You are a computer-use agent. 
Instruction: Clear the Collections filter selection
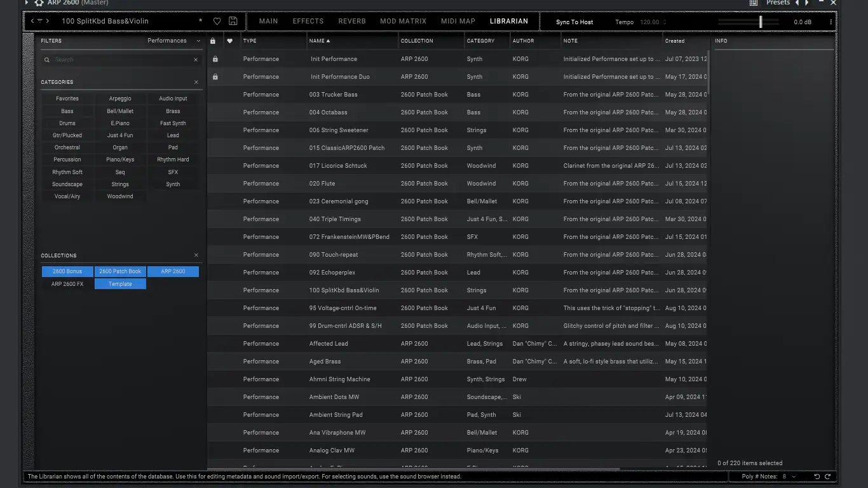196,255
